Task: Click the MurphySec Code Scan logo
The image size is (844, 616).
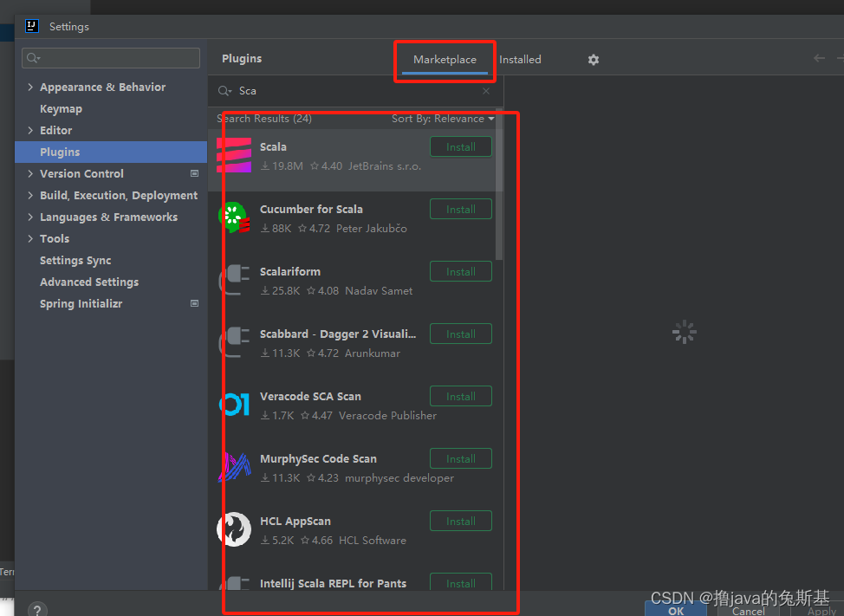Action: tap(234, 467)
